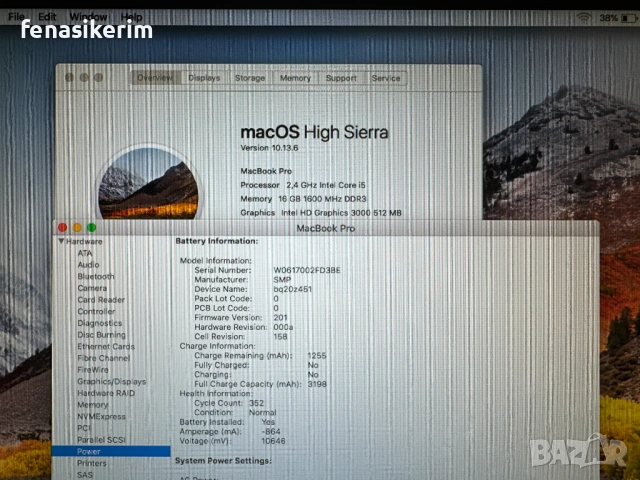Click the battery icon in menu bar
This screenshot has width=640, height=480.
click(x=628, y=18)
